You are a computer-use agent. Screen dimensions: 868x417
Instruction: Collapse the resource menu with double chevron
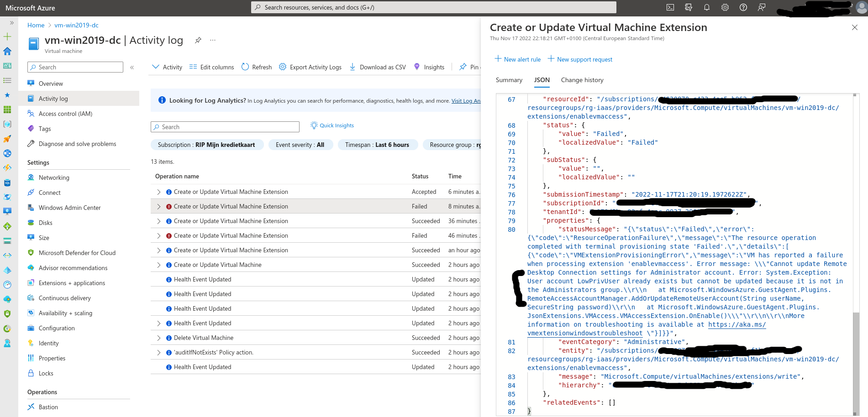[132, 68]
